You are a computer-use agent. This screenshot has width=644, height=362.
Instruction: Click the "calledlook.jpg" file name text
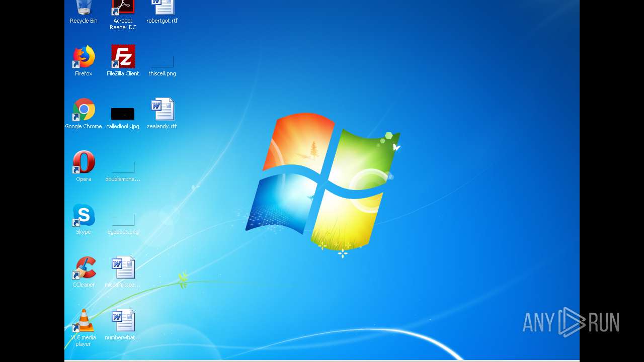(123, 126)
